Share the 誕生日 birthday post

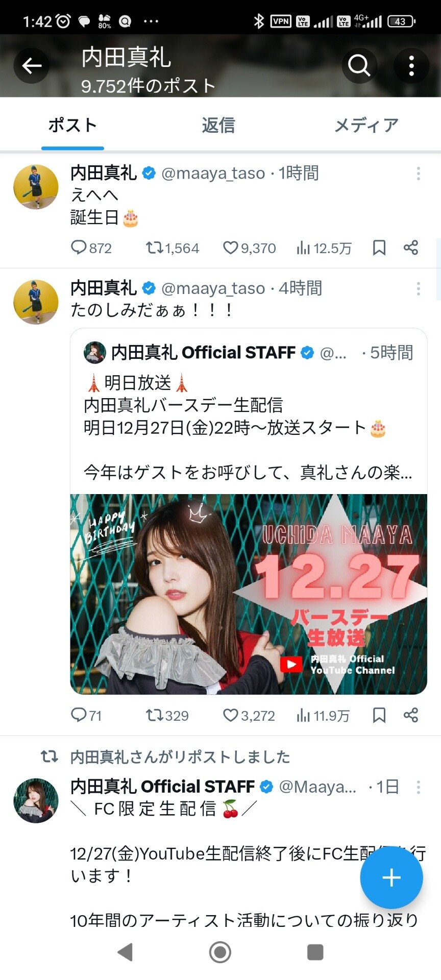(411, 248)
